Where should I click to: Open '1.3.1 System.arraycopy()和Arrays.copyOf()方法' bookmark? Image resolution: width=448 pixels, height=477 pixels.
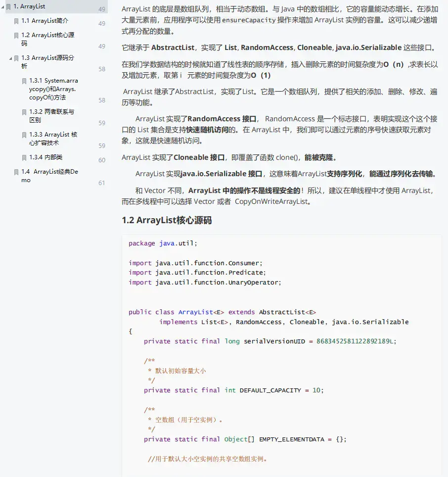(53, 89)
